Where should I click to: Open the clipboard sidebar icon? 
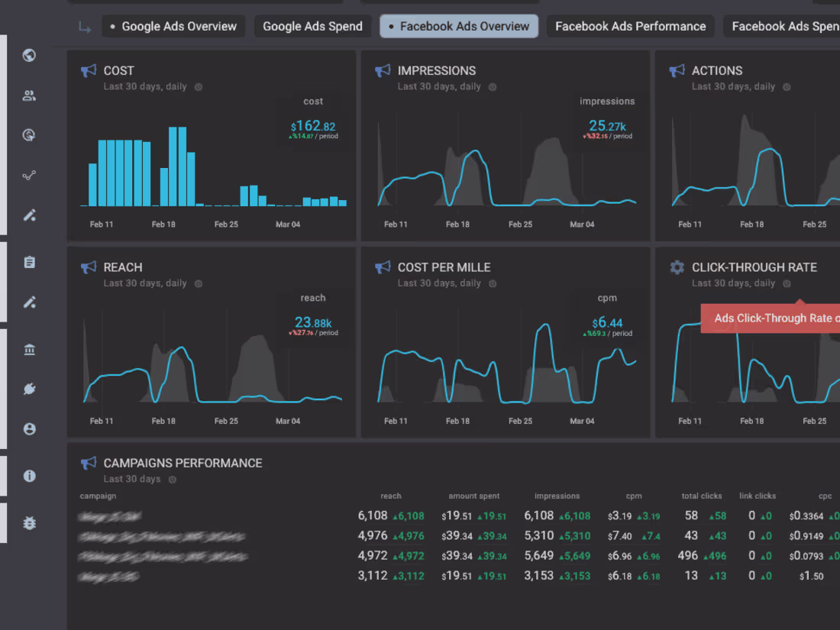pos(30,262)
